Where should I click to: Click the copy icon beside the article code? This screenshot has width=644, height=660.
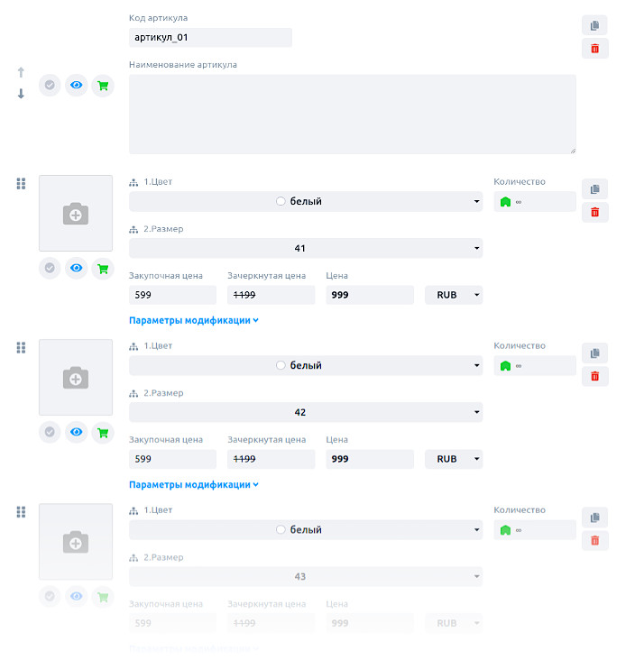pyautogui.click(x=594, y=25)
